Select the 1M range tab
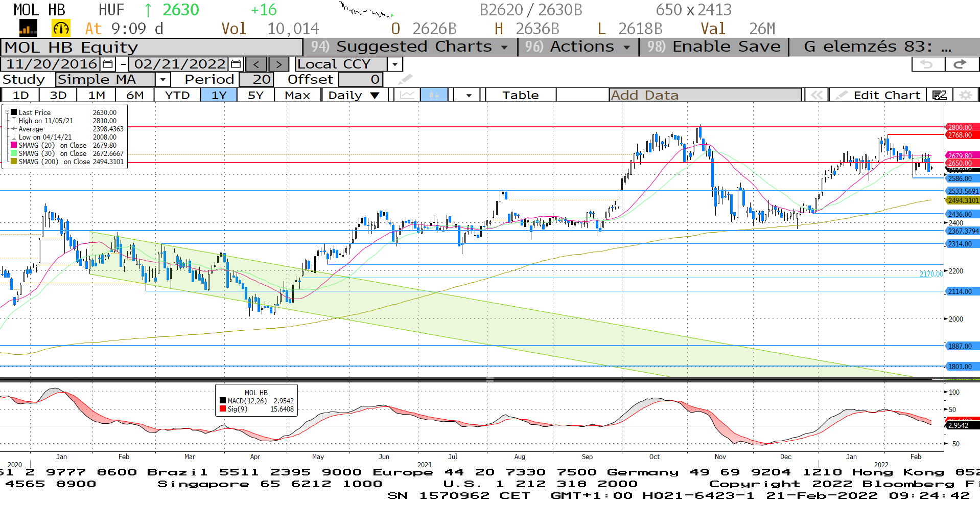This screenshot has height=524, width=980. click(x=96, y=95)
